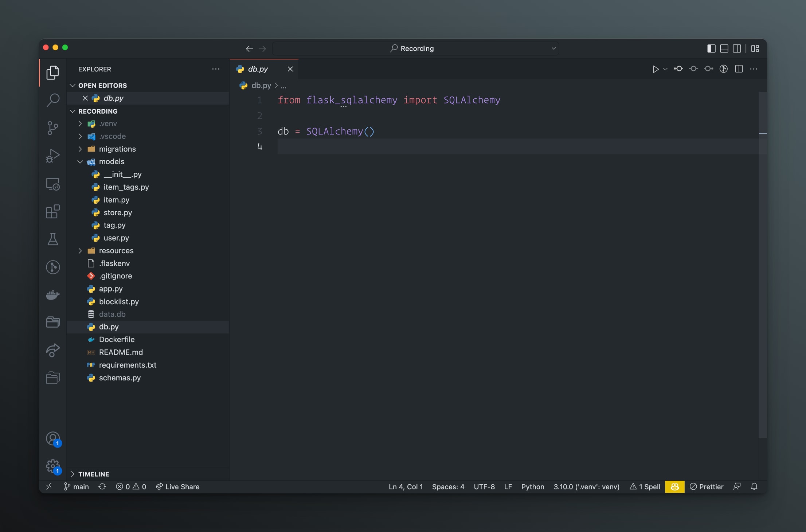Screen dimensions: 806x532
Task: Toggle the secondary side bar visibility
Action: pyautogui.click(x=737, y=48)
